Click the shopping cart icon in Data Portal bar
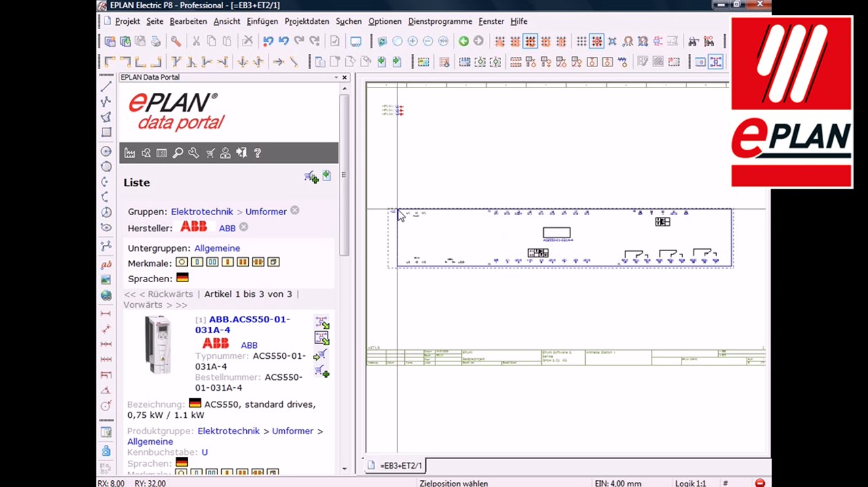 pos(210,153)
